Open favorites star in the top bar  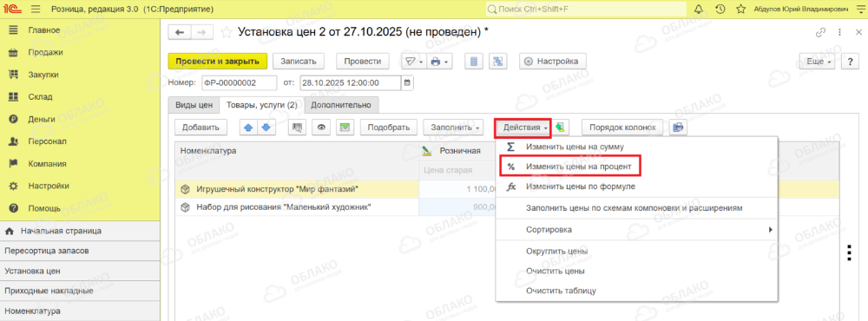tap(740, 10)
